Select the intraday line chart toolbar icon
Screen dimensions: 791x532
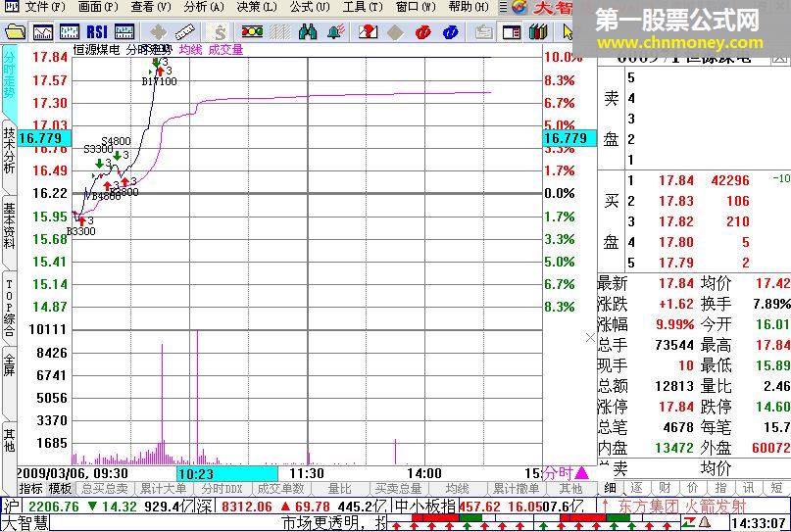tap(43, 32)
